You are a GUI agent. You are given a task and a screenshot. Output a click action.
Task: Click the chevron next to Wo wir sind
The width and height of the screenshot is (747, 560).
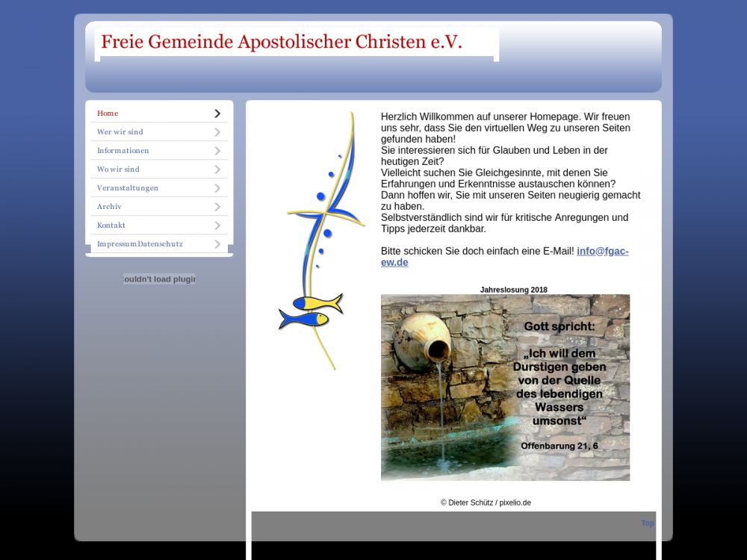pyautogui.click(x=217, y=169)
